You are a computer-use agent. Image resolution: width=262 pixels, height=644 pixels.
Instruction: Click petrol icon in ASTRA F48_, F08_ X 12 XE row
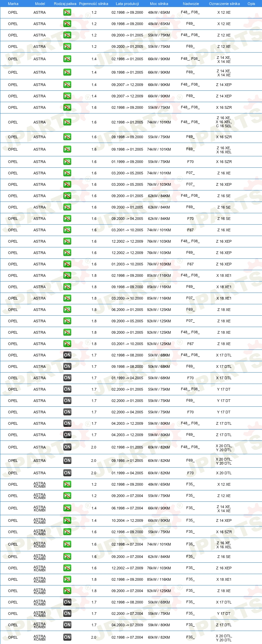tap(67, 12)
